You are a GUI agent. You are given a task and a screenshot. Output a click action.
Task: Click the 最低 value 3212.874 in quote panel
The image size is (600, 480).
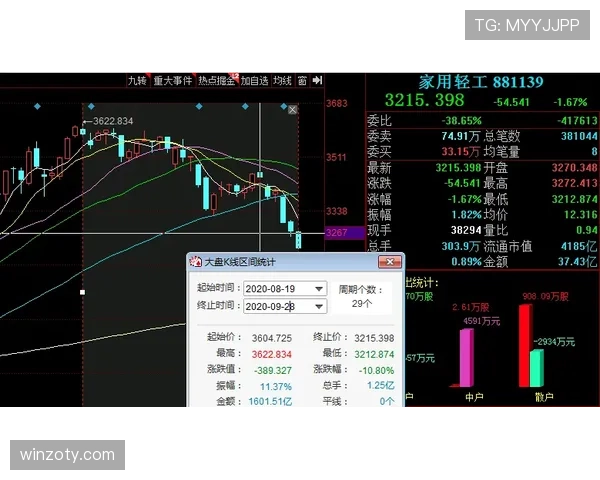click(574, 199)
